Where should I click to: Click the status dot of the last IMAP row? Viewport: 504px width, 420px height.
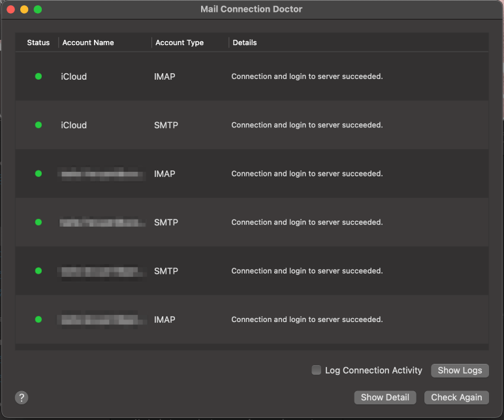point(39,319)
